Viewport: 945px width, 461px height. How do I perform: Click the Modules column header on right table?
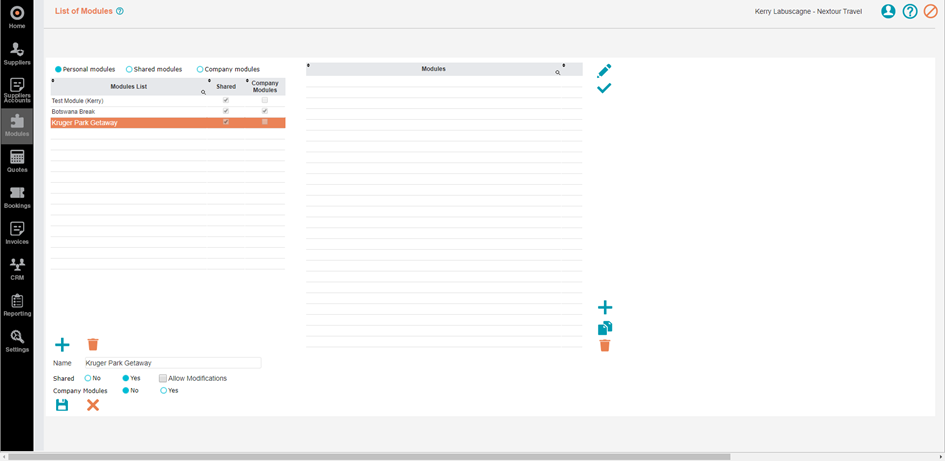[x=433, y=69]
